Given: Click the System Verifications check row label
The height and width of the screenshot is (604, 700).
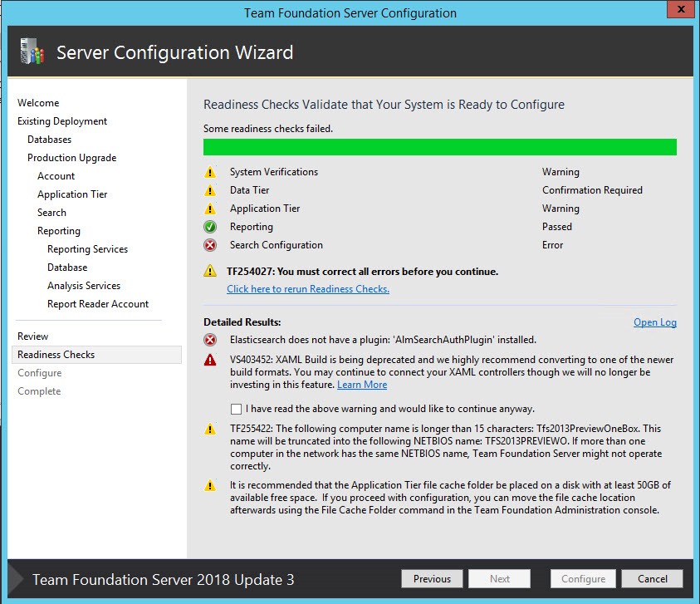Looking at the screenshot, I should pos(274,172).
